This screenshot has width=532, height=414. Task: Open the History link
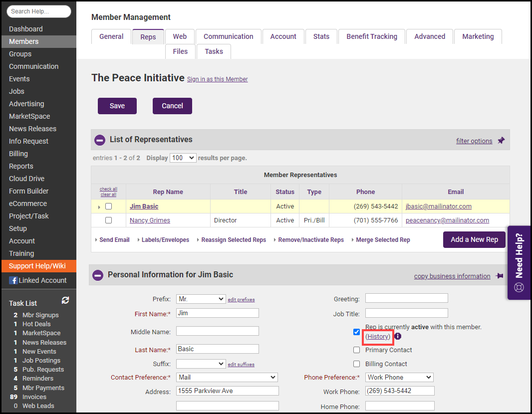point(378,337)
